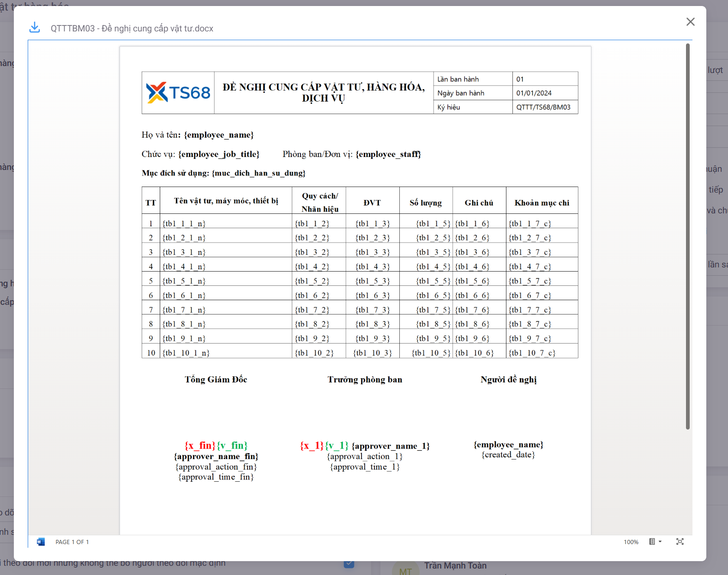Click the {created_date} placeholder under Người đề nghị
This screenshot has height=575, width=728.
pos(508,455)
